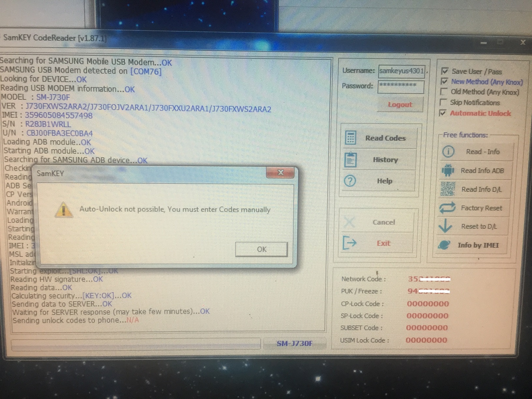
Task: Click the MODEL value SM-J730F in log
Action: click(x=53, y=97)
